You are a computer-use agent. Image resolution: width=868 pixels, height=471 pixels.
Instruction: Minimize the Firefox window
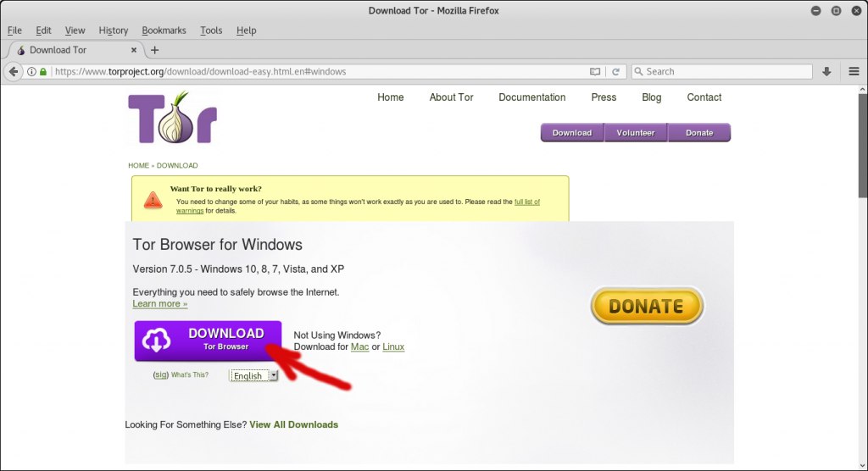[816, 10]
